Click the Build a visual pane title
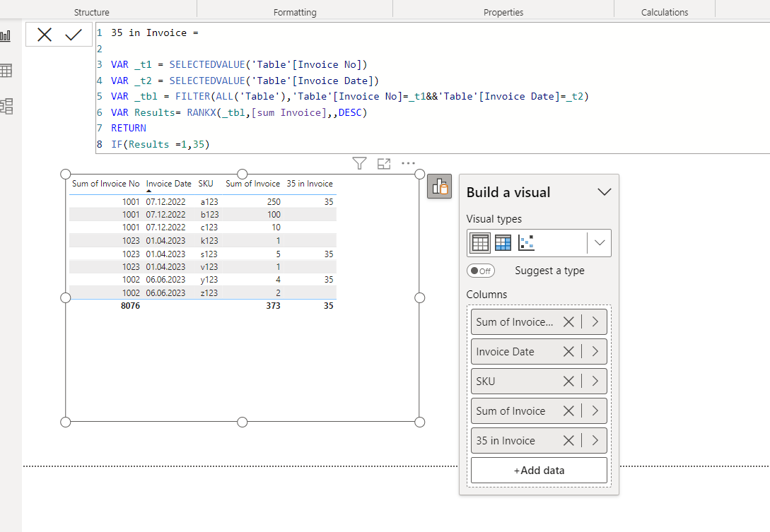 508,192
